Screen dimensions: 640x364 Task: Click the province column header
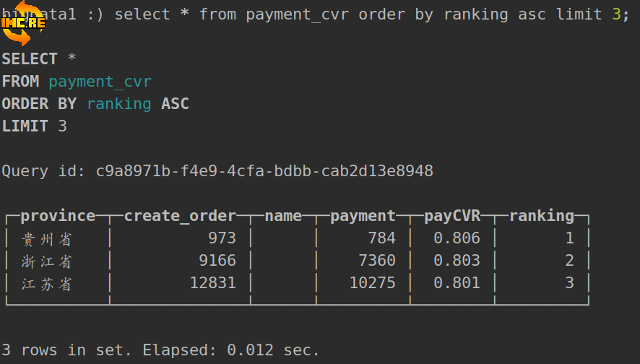[58, 216]
